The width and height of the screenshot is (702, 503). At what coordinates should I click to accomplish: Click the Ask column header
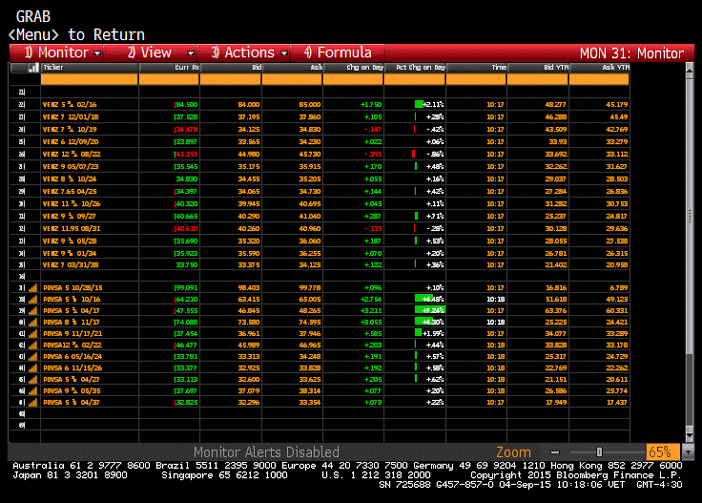click(x=292, y=68)
